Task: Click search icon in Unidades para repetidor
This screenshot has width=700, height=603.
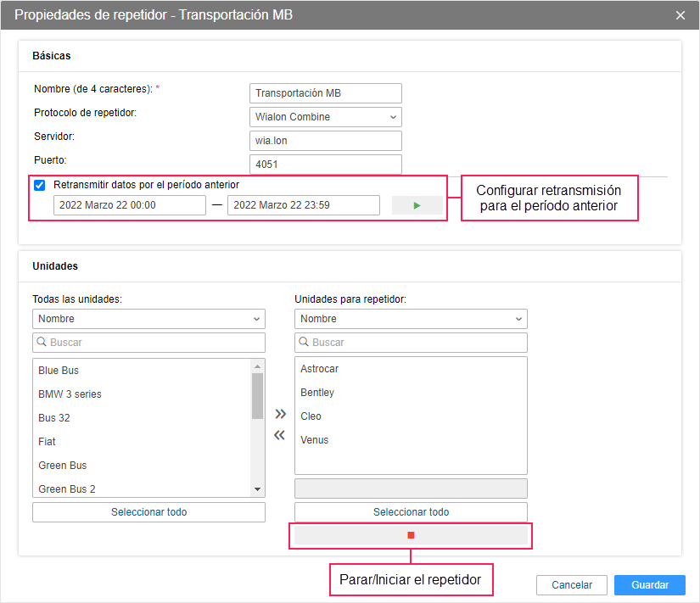Action: (304, 343)
